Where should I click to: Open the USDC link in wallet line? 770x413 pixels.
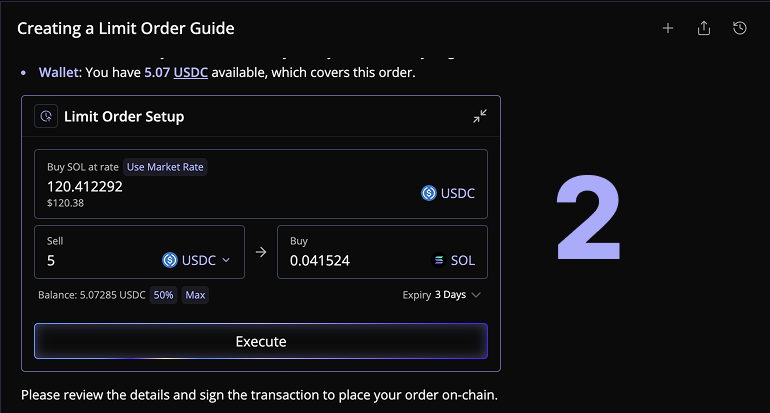pyautogui.click(x=190, y=72)
